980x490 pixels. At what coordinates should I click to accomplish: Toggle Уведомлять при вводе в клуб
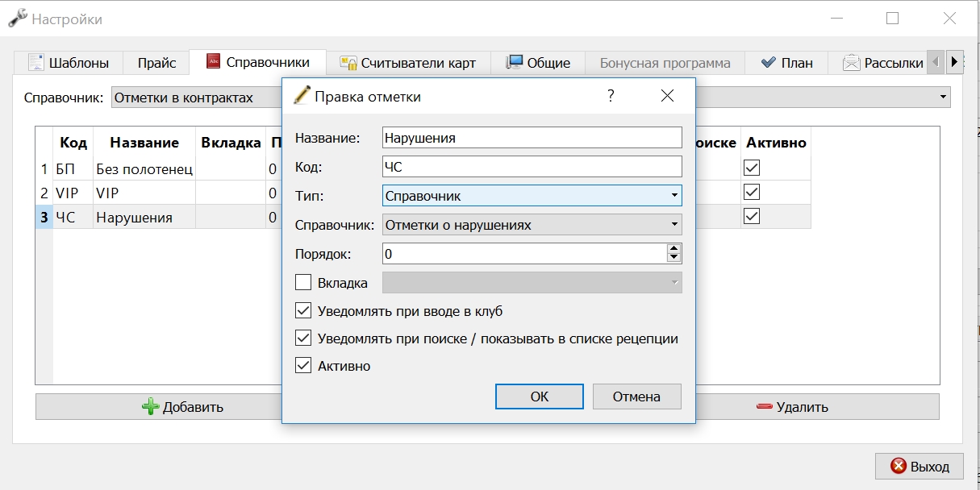[x=303, y=311]
